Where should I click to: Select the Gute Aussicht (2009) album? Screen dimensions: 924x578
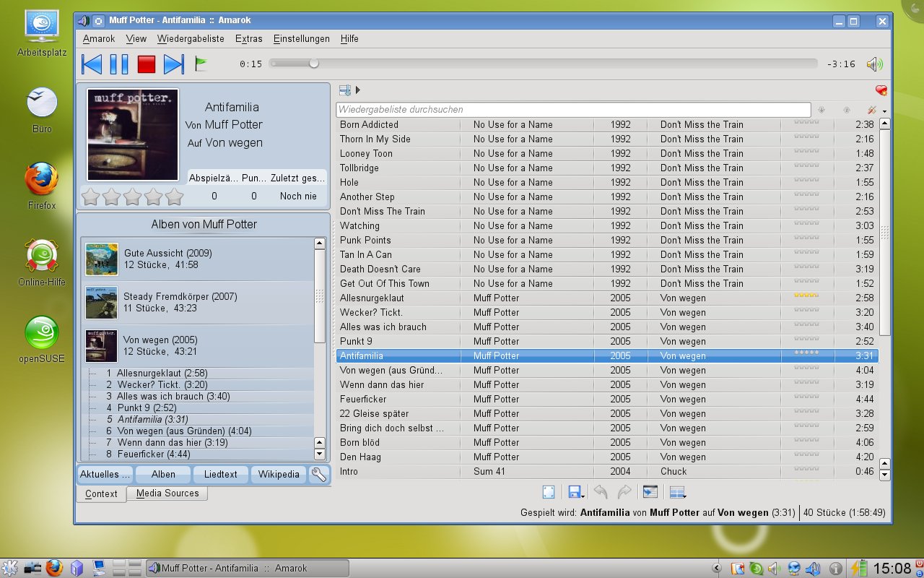pyautogui.click(x=197, y=259)
